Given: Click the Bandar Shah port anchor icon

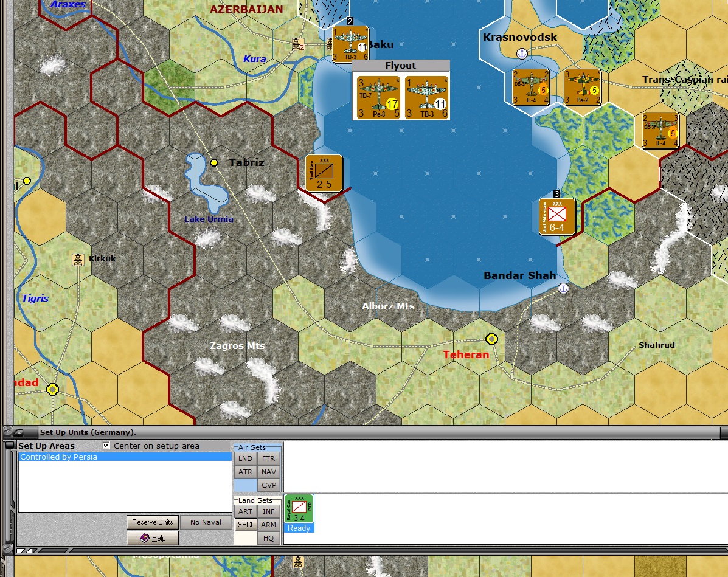Looking at the screenshot, I should click(x=563, y=288).
